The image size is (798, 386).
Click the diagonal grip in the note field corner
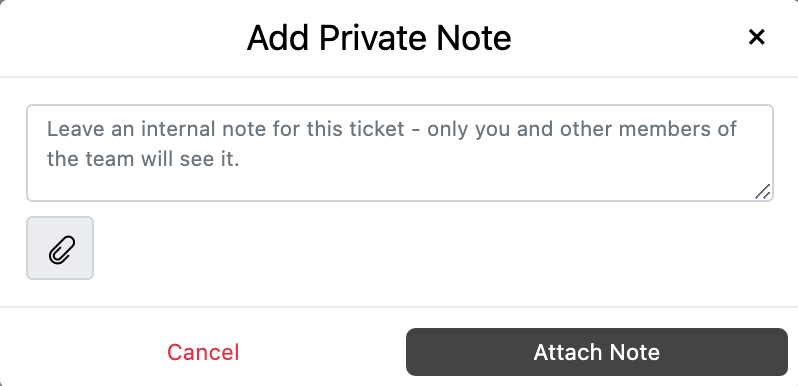762,191
